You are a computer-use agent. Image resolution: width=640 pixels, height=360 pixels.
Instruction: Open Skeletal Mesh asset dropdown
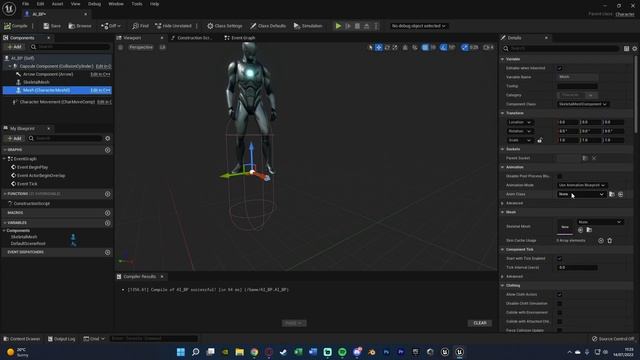pyautogui.click(x=600, y=222)
